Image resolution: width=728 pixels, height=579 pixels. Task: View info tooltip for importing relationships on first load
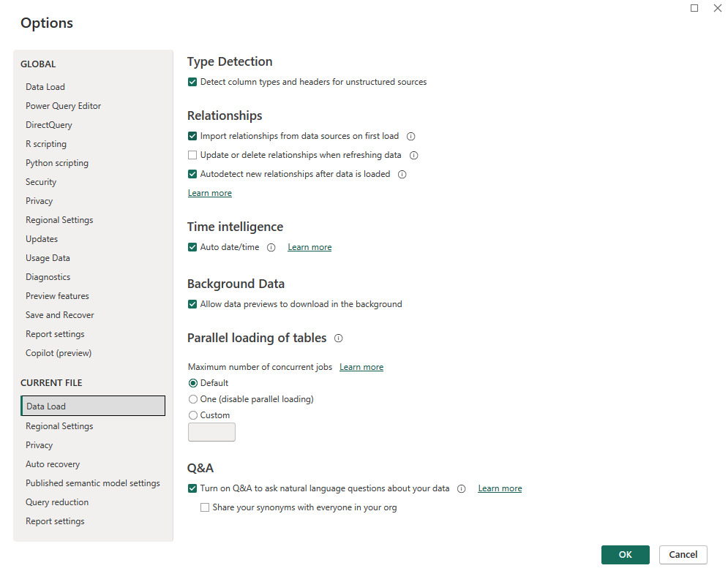coord(410,136)
